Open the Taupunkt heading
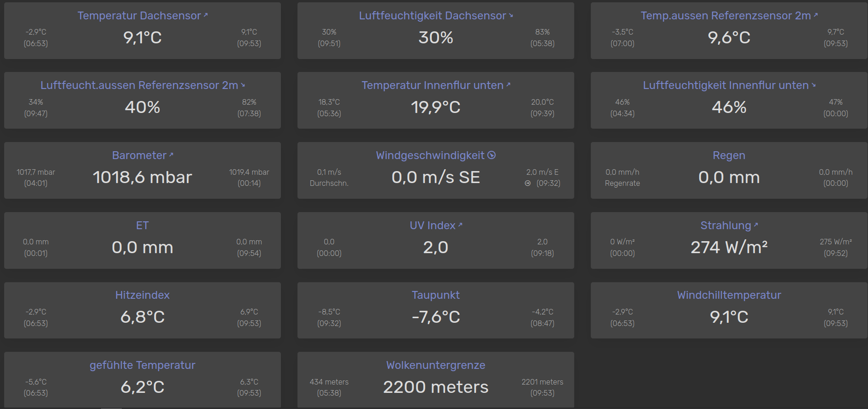Viewport: 868px width, 409px height. coord(435,295)
